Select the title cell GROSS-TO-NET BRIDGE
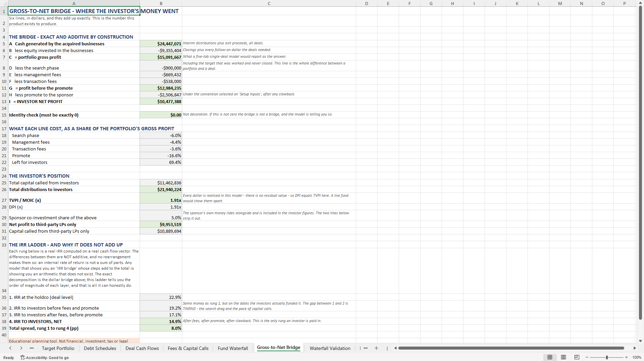The image size is (644, 361). tap(74, 11)
